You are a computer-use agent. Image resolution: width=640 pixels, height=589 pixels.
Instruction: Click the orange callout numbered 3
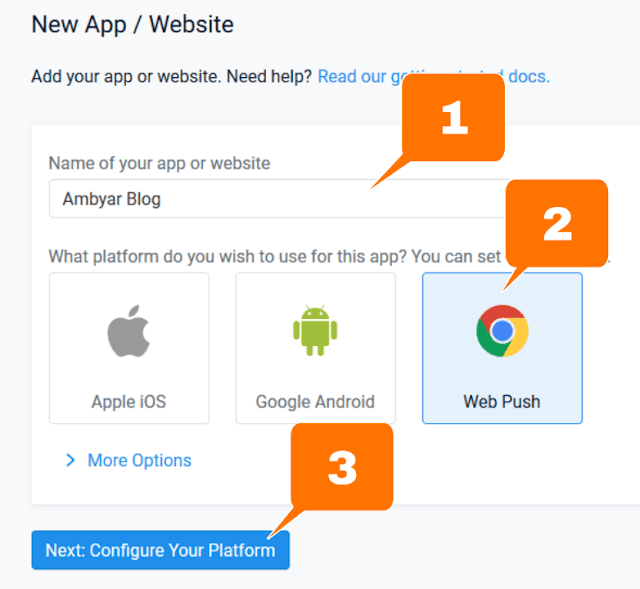[342, 467]
